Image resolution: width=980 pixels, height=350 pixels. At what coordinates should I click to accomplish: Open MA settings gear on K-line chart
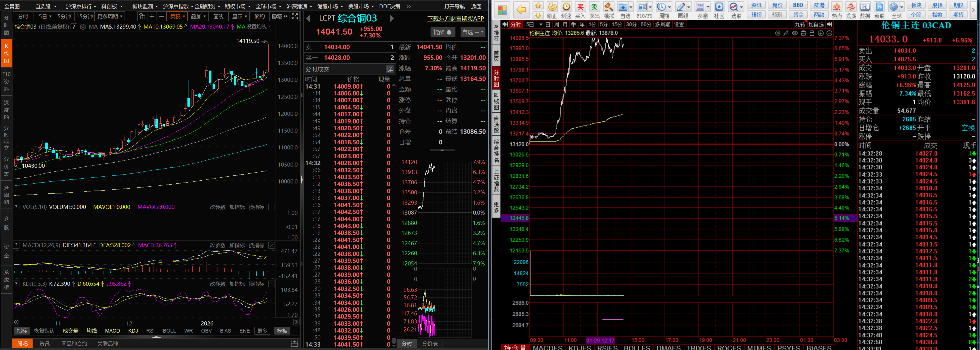[x=83, y=27]
